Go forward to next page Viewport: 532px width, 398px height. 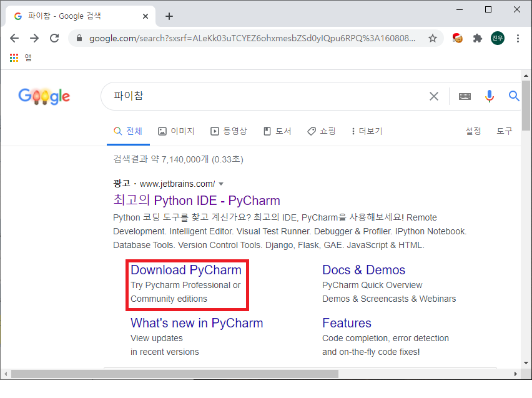[34, 38]
